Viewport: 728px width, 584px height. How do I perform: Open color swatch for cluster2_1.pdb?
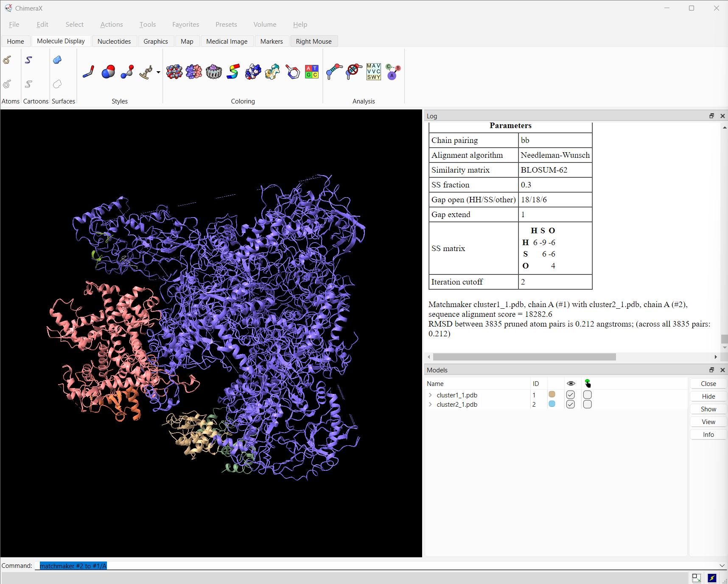[552, 404]
